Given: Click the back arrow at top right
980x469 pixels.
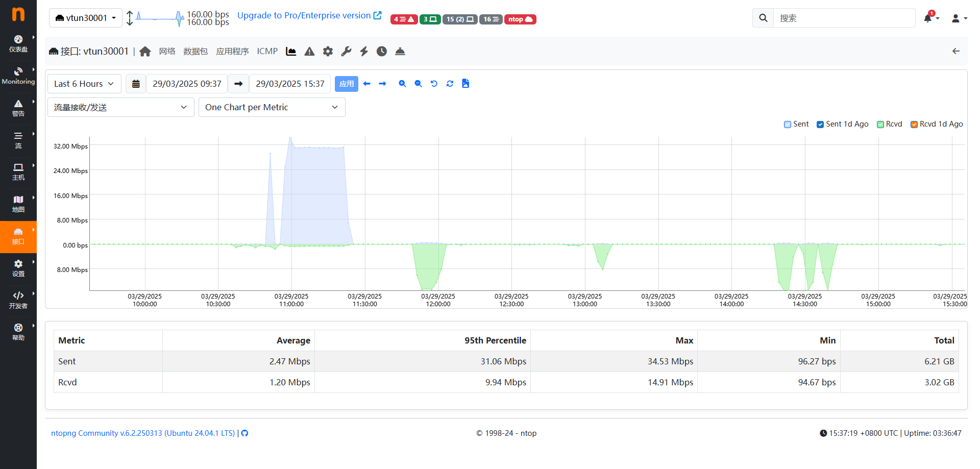Looking at the screenshot, I should (x=956, y=51).
